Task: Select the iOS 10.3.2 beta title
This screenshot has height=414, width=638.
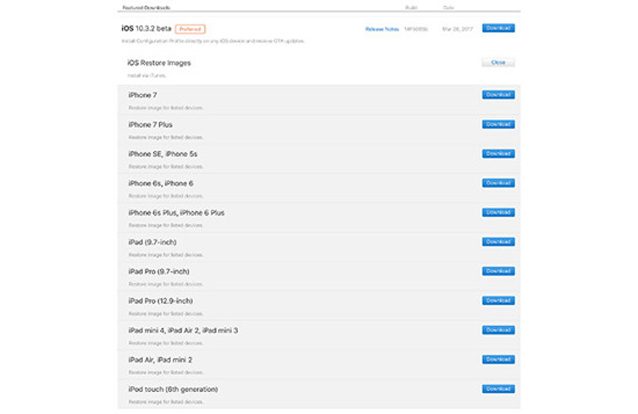Action: pyautogui.click(x=146, y=28)
